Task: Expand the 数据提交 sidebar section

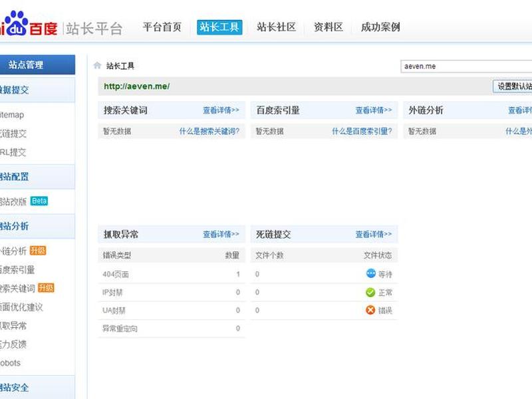Action: tap(37, 90)
